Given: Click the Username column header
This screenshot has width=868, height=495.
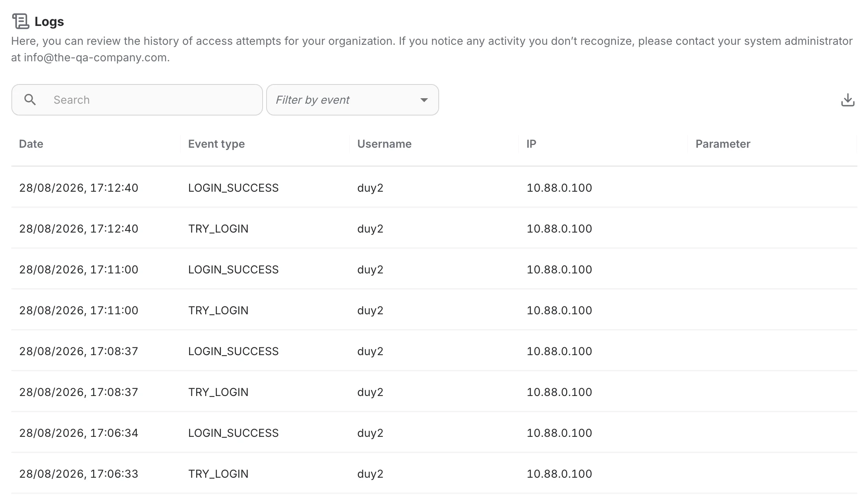Looking at the screenshot, I should [384, 144].
